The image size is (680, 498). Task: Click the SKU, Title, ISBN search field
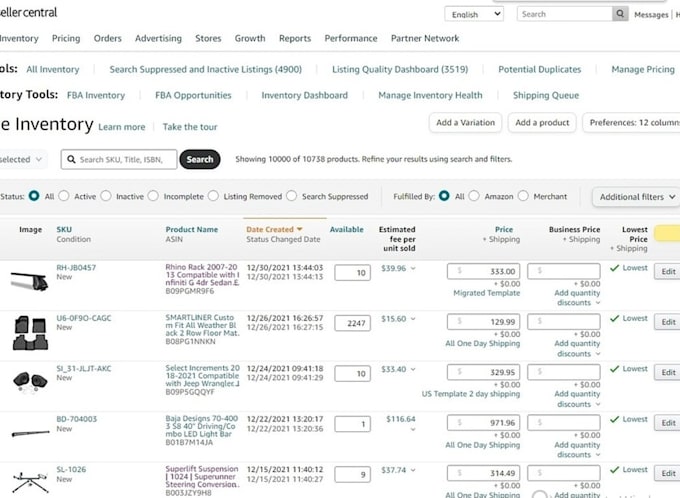click(119, 159)
